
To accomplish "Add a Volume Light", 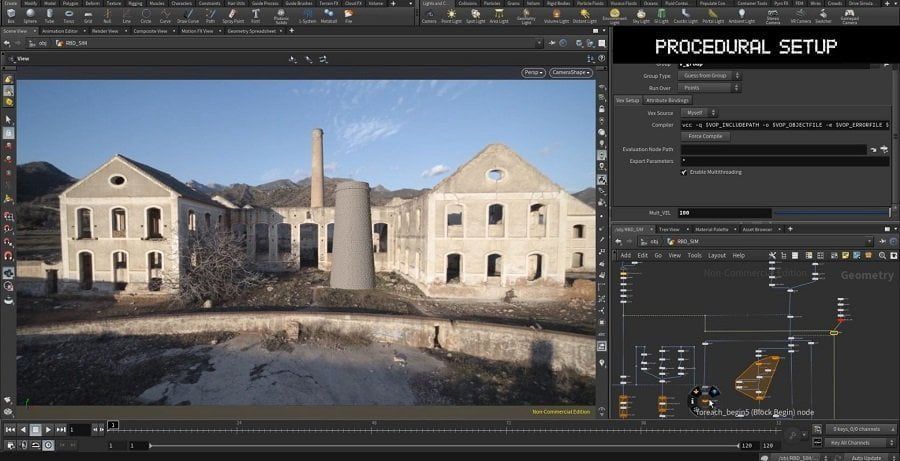I will point(556,16).
